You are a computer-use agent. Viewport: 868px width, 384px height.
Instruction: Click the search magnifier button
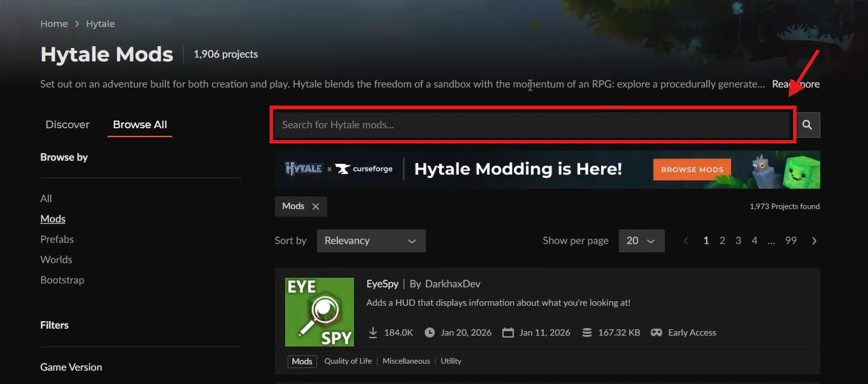click(x=808, y=125)
